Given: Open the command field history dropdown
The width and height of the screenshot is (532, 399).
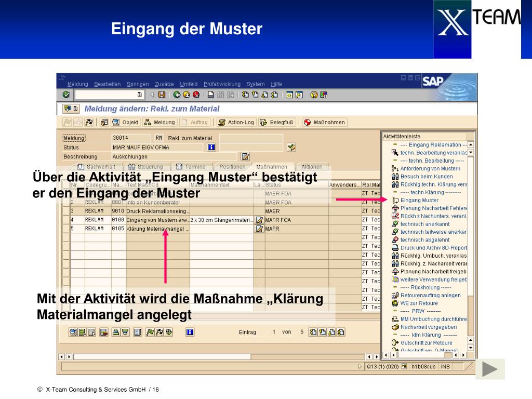Looking at the screenshot, I should click(139, 95).
